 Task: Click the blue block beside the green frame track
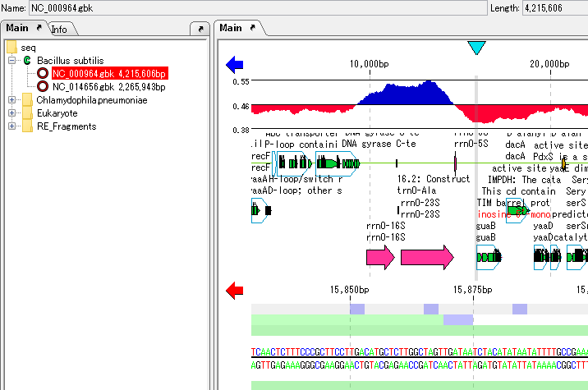point(458,320)
